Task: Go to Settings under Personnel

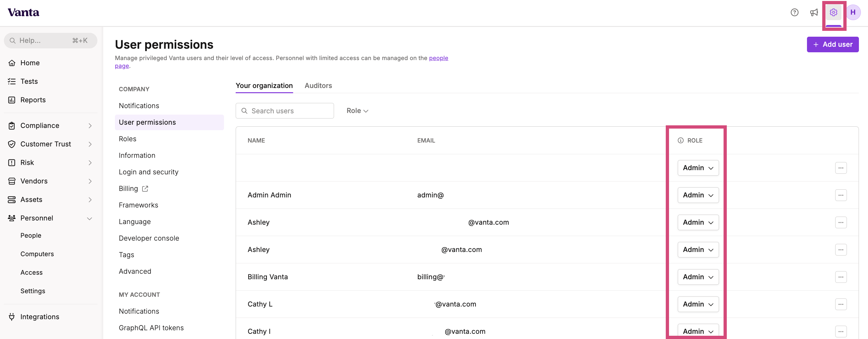Action: click(33, 291)
